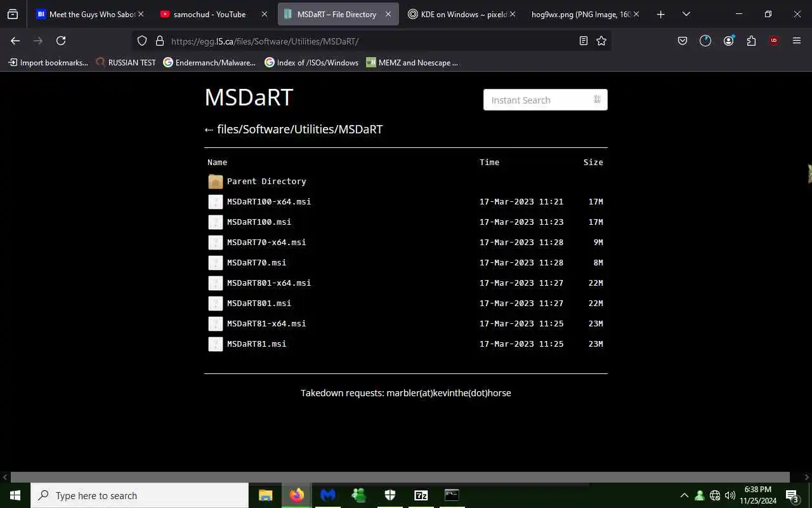Open MEMZ and Noescape bookmark
This screenshot has width=812, height=508.
click(412, 63)
